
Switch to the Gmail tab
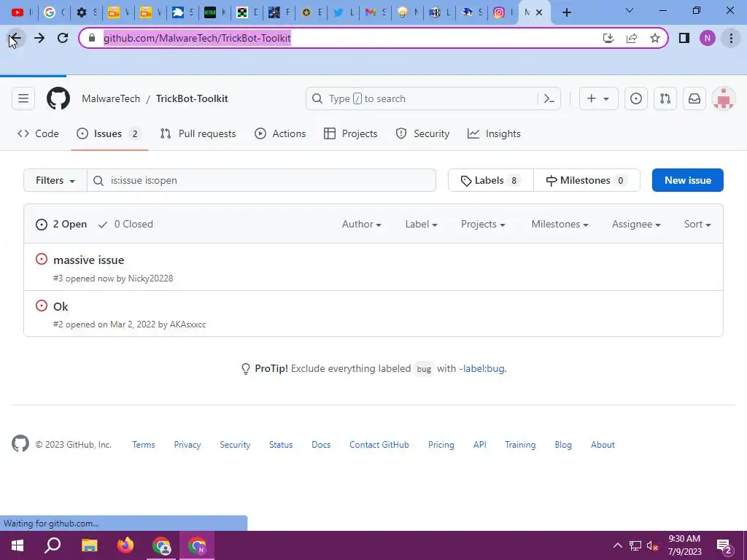(x=376, y=13)
